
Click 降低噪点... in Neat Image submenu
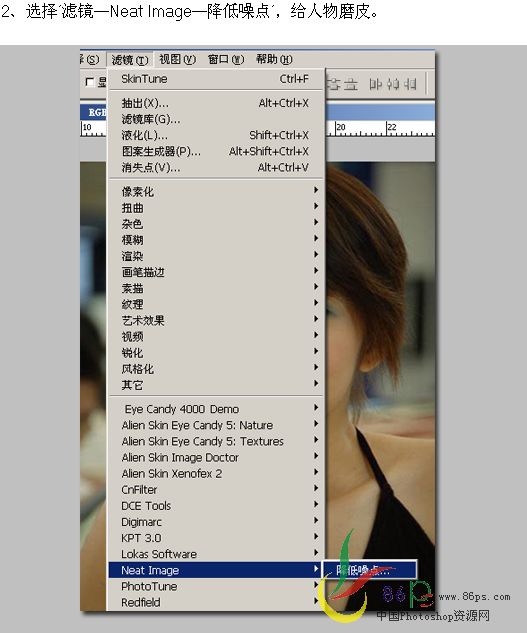coord(369,570)
